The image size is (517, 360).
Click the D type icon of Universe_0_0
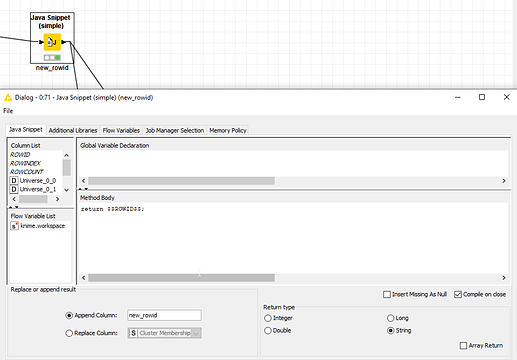tap(14, 181)
